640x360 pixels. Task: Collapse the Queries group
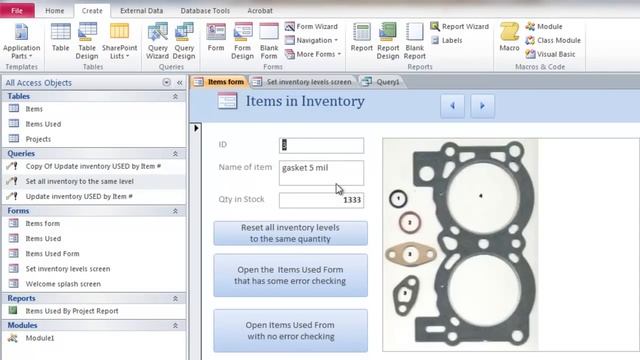[175, 153]
